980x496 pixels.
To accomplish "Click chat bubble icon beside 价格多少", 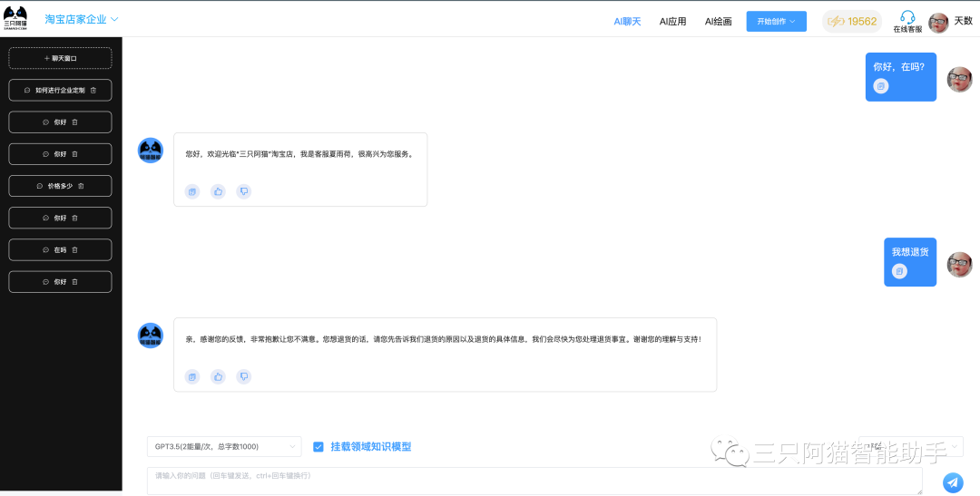I will click(40, 186).
